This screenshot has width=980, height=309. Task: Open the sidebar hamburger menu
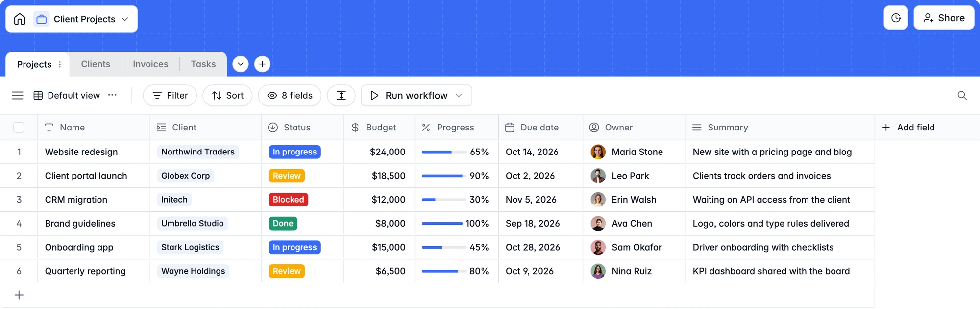18,95
